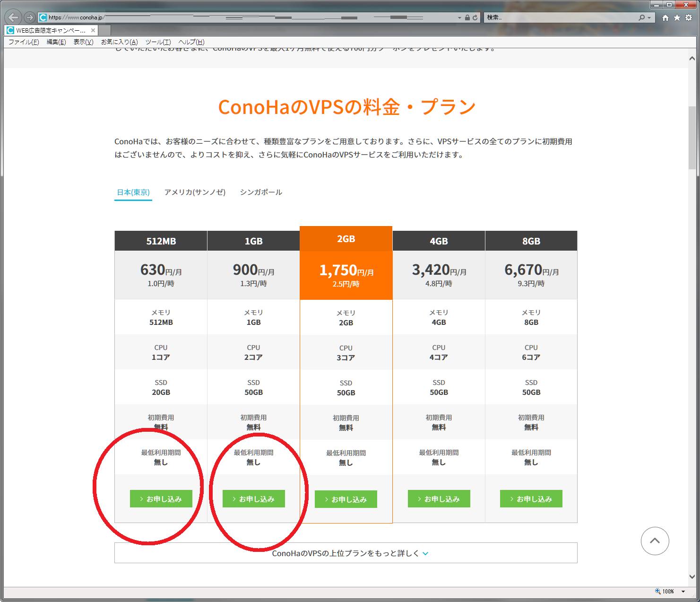Click the 9.3円/時 hourly rate
The width and height of the screenshot is (700, 602).
coord(531,284)
